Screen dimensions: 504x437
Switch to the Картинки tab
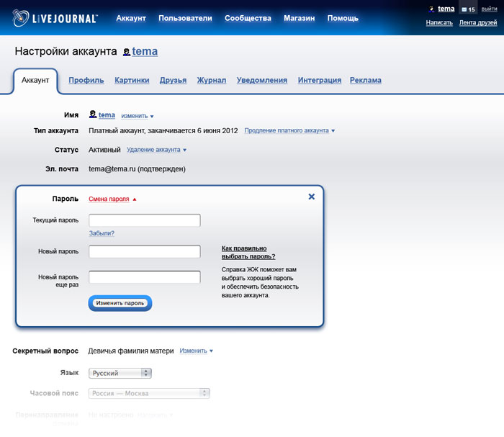132,81
